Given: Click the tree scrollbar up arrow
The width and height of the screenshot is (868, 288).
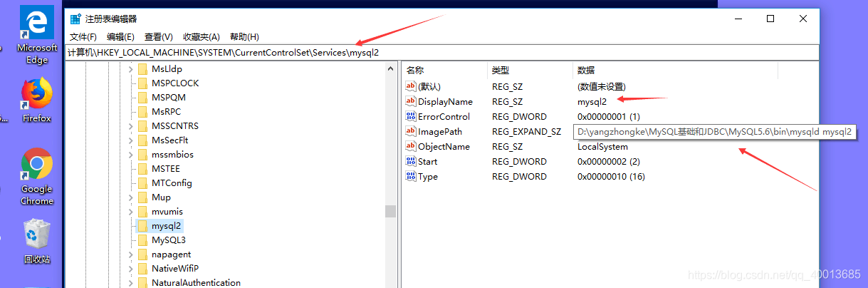Looking at the screenshot, I should point(390,68).
